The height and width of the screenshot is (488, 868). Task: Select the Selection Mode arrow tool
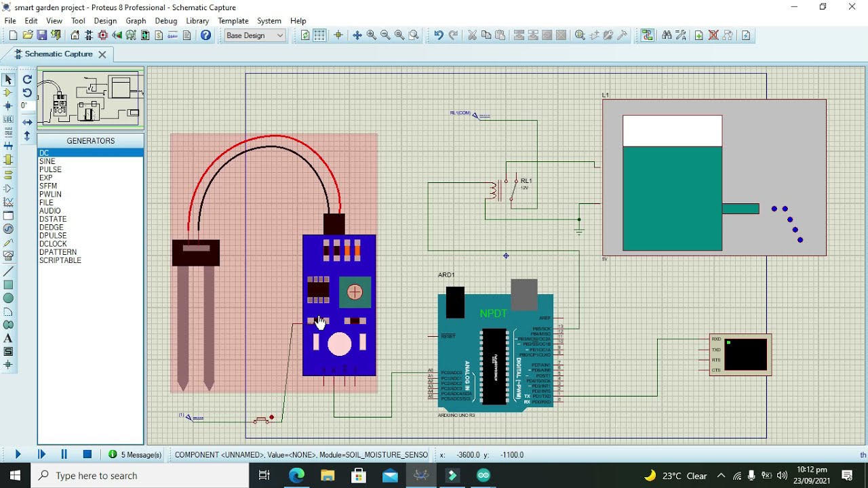coord(8,79)
